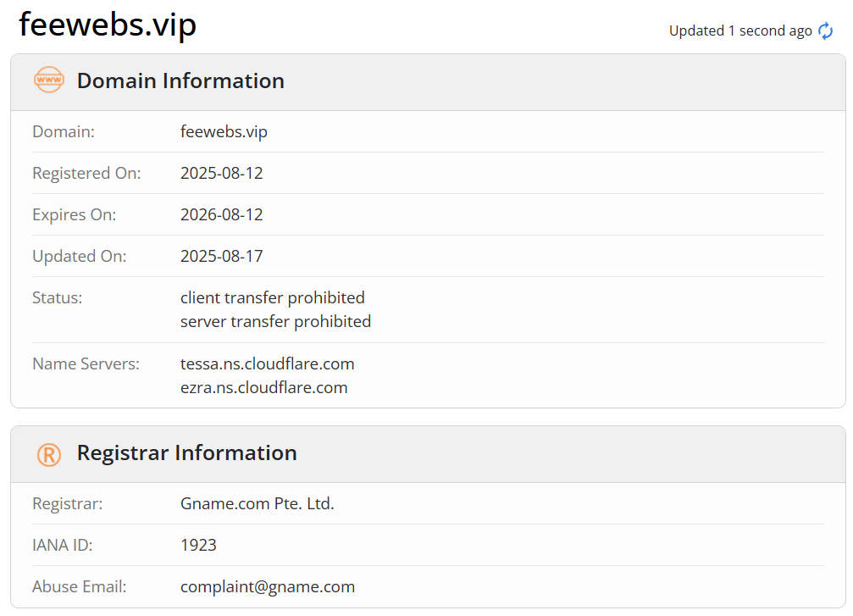Click name server tessa.ns.cloudflare.com
This screenshot has width=853, height=616.
pyautogui.click(x=267, y=363)
